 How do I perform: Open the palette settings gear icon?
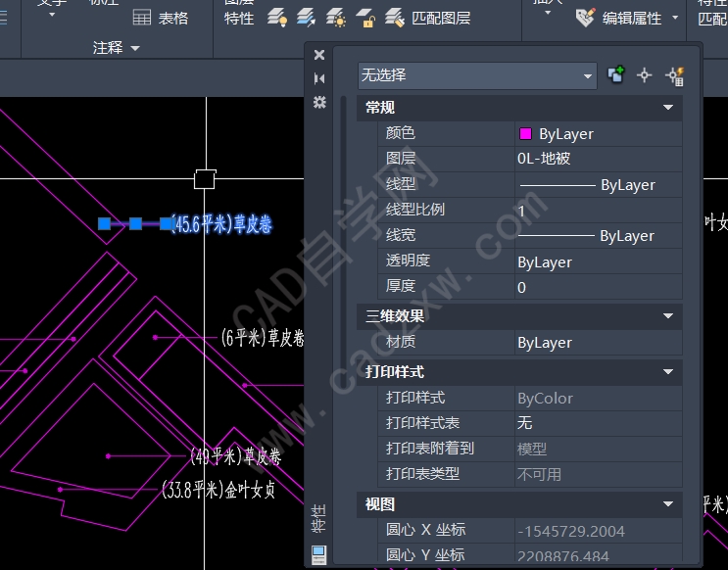click(319, 102)
